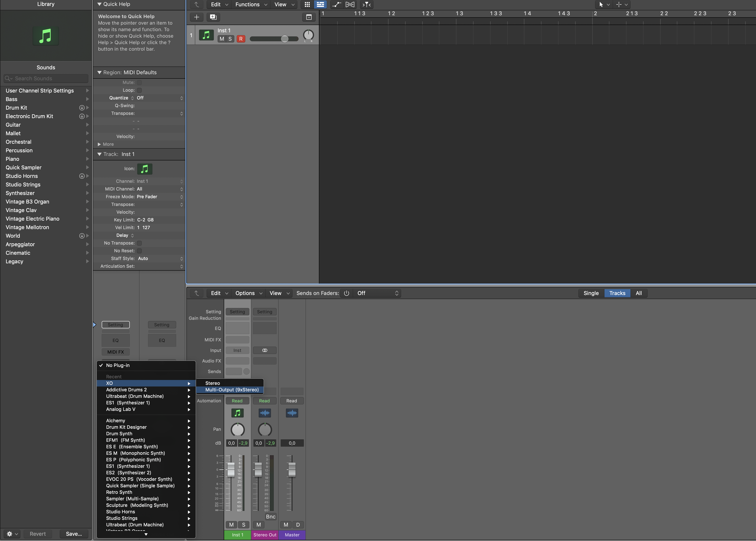
Task: Collapse the Quick Help section
Action: click(x=99, y=4)
